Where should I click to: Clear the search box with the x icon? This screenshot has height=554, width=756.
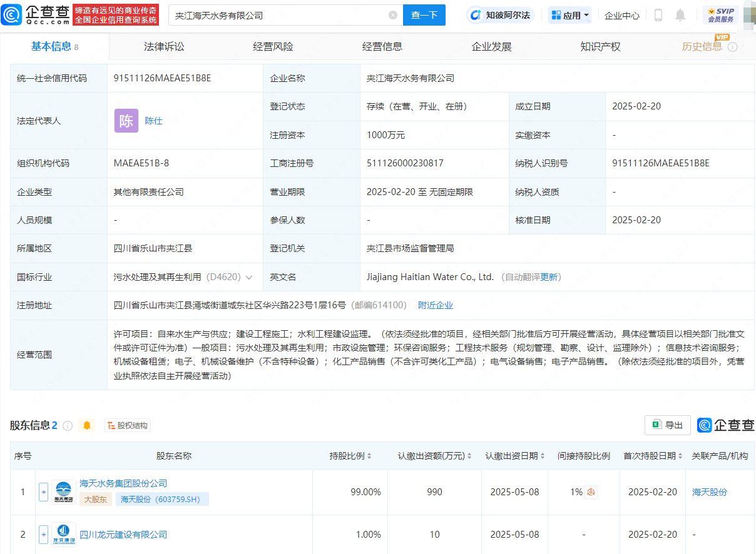[x=393, y=14]
